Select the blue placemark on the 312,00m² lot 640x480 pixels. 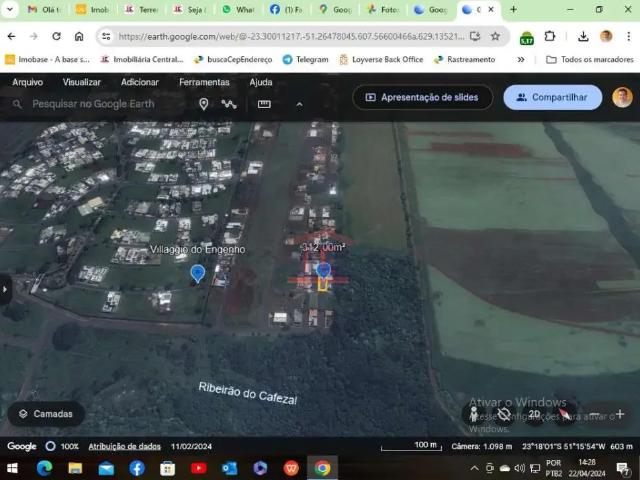point(323,270)
